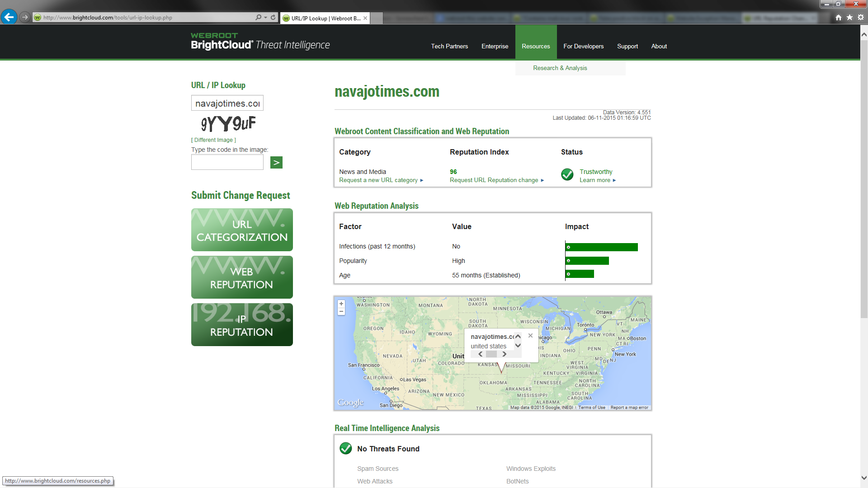Open the About menu
This screenshot has width=868, height=488.
[659, 46]
